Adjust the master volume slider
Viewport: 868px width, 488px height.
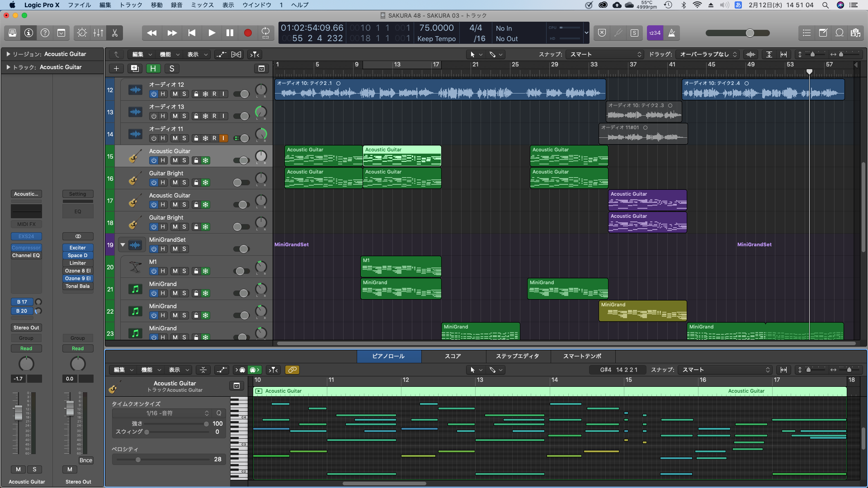pyautogui.click(x=750, y=33)
